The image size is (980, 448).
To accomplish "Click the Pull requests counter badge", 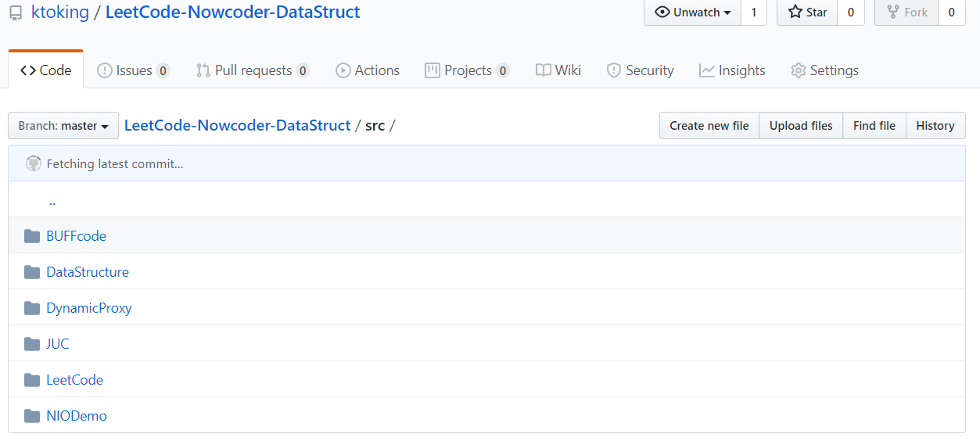I will coord(303,70).
